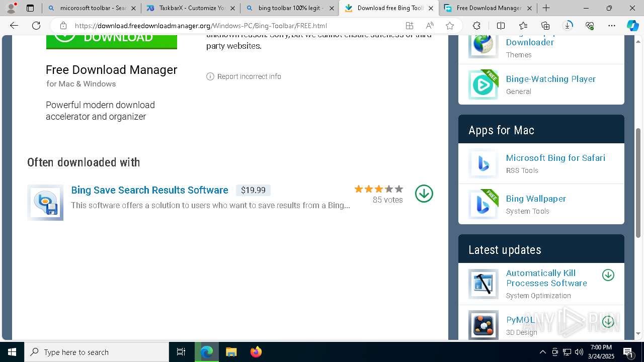Launch Firefox from taskbar
644x362 pixels.
coord(256,352)
